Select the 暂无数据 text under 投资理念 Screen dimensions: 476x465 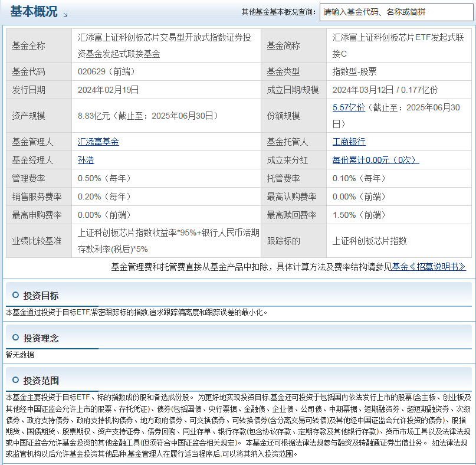click(19, 355)
